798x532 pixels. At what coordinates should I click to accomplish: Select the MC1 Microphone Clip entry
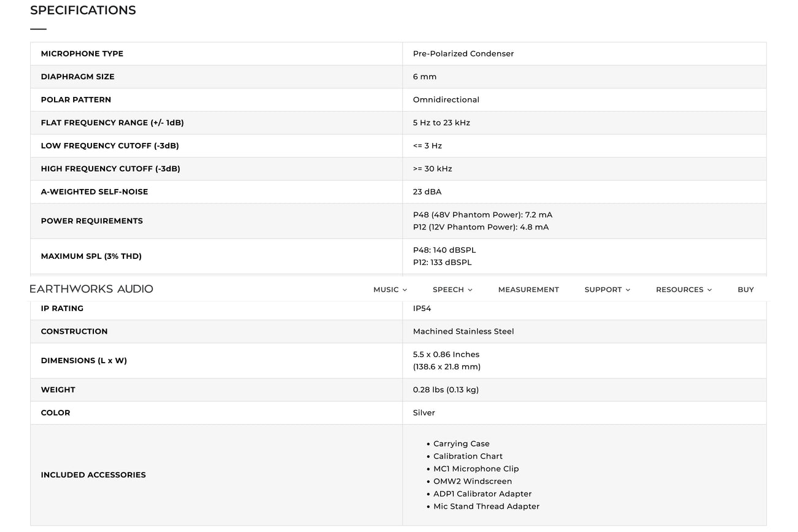pyautogui.click(x=476, y=468)
